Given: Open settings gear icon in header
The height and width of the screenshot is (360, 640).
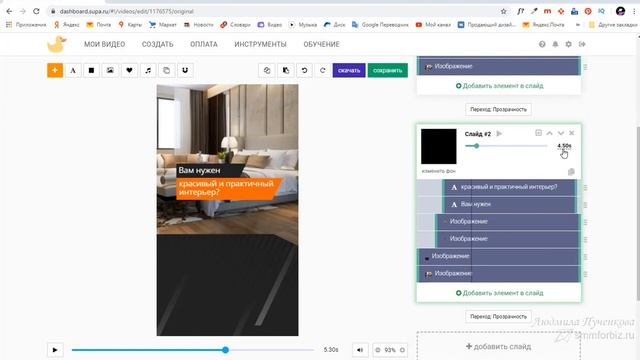Looking at the screenshot, I should [569, 44].
